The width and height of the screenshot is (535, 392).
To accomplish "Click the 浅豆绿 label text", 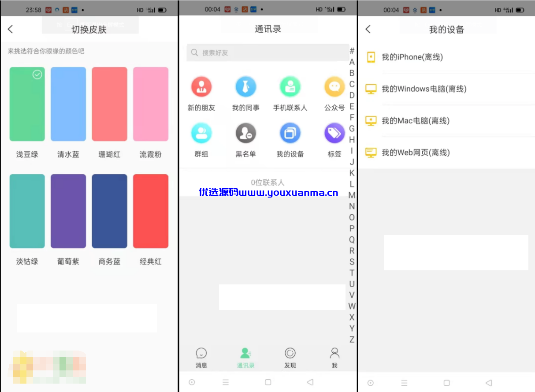I will tap(27, 154).
